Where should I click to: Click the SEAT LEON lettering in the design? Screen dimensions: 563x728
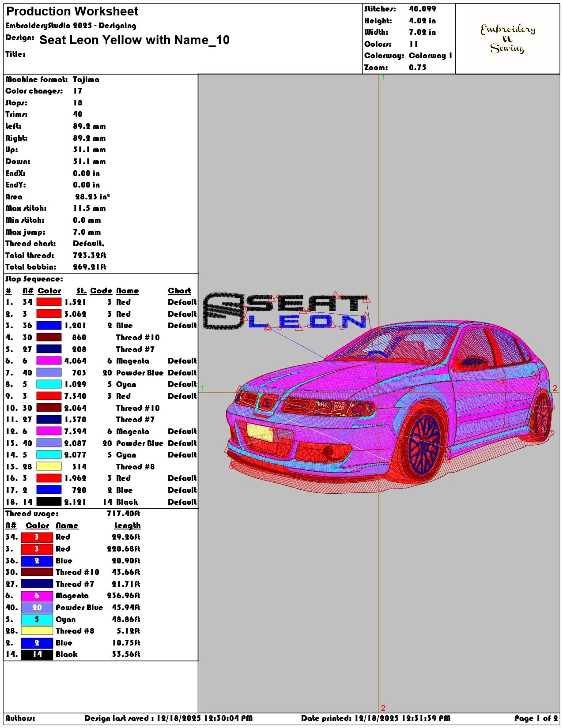(286, 311)
